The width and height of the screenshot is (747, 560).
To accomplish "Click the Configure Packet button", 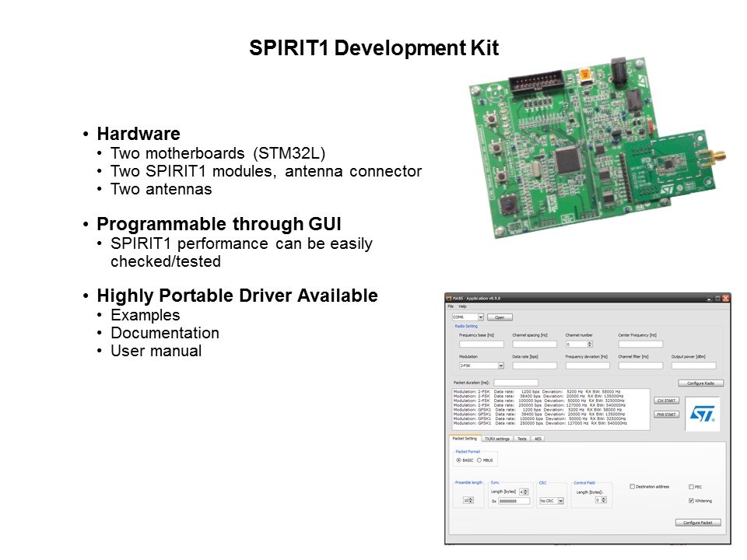I will (698, 523).
